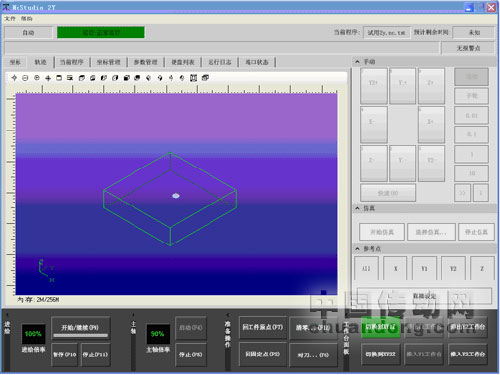Click the grid display icon in view toolbar
Image resolution: width=500 pixels, height=375 pixels.
click(x=193, y=78)
